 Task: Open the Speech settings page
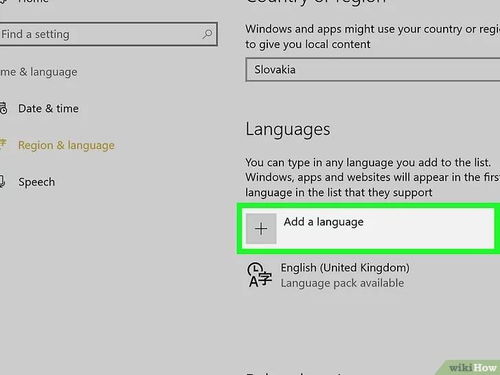tap(37, 182)
